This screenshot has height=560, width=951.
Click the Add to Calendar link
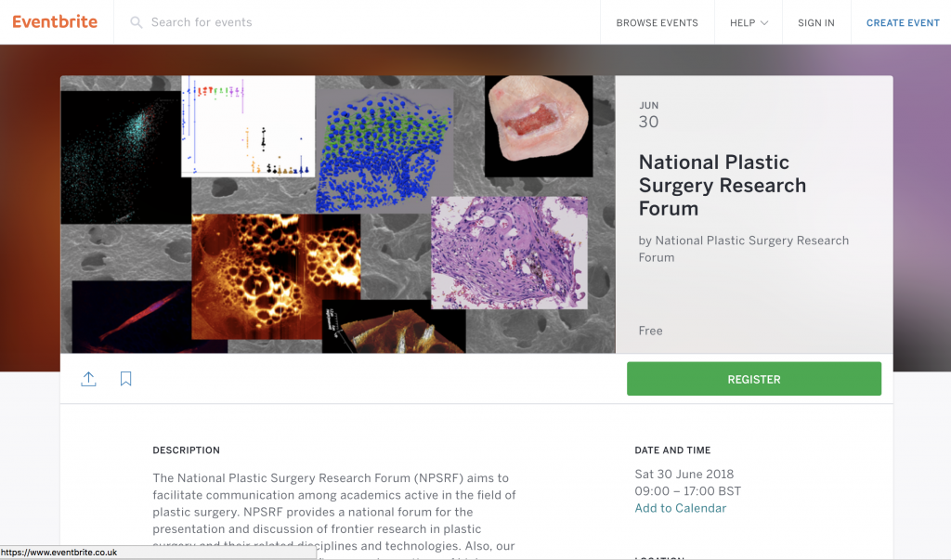[x=681, y=508]
